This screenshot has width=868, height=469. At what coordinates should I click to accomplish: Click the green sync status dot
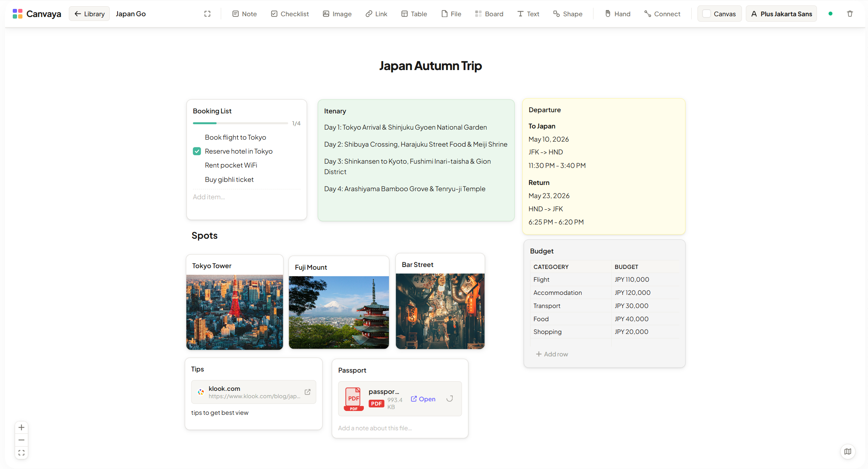pos(830,14)
